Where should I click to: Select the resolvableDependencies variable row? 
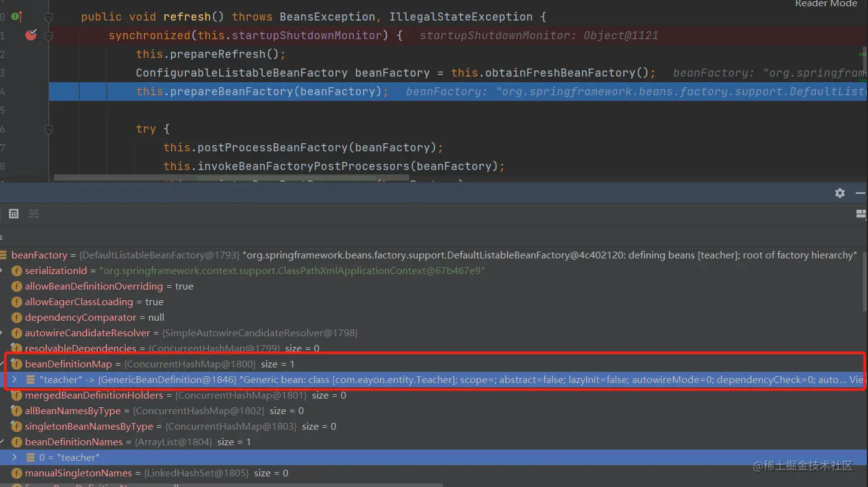(432, 349)
